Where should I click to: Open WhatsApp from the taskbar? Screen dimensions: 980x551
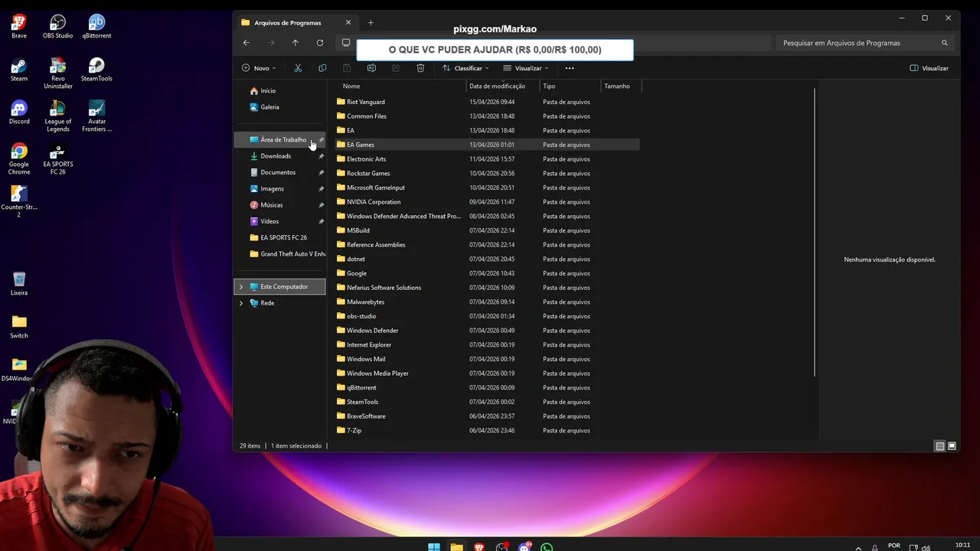tap(547, 546)
